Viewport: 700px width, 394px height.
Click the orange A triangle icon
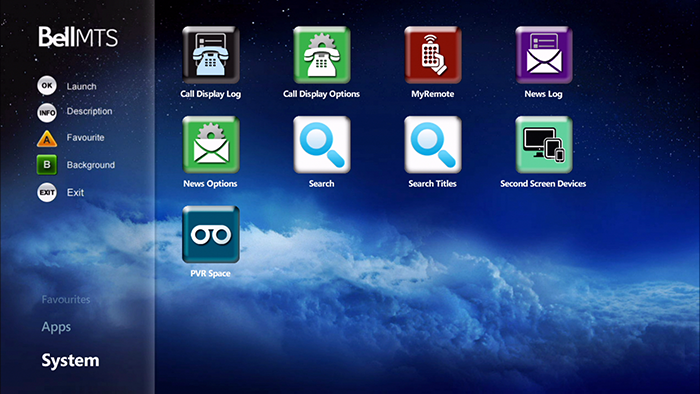coord(47,139)
